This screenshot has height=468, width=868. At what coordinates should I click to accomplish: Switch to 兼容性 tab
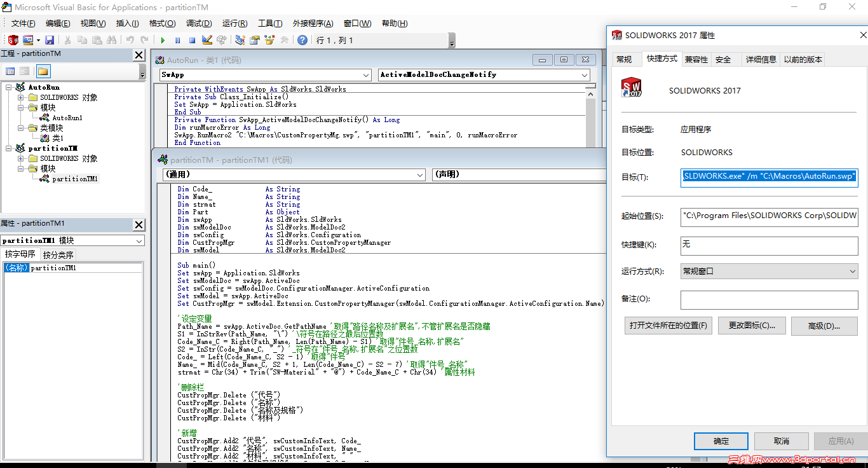coord(696,60)
